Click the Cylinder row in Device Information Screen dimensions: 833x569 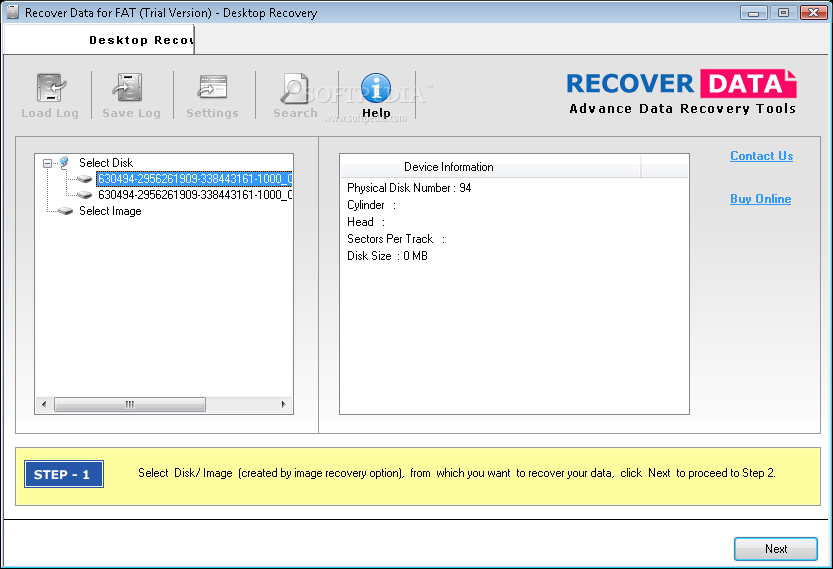click(x=371, y=205)
